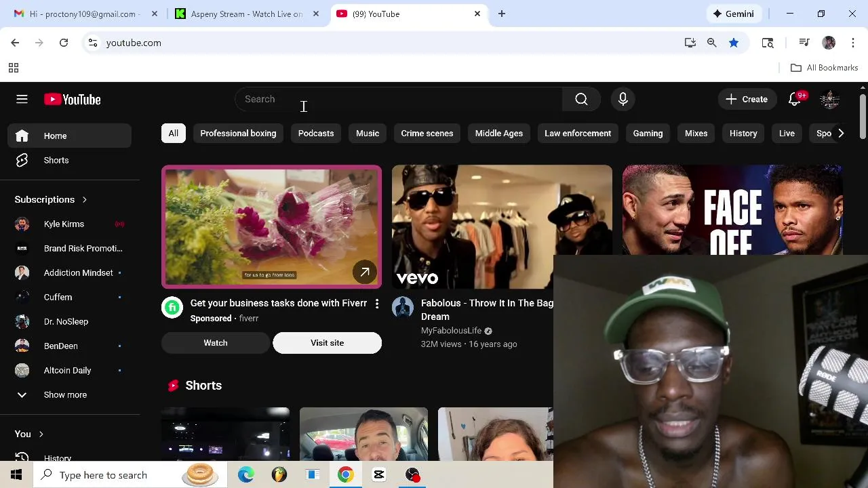The width and height of the screenshot is (868, 488).
Task: Show more filter chips arrow
Action: [841, 134]
